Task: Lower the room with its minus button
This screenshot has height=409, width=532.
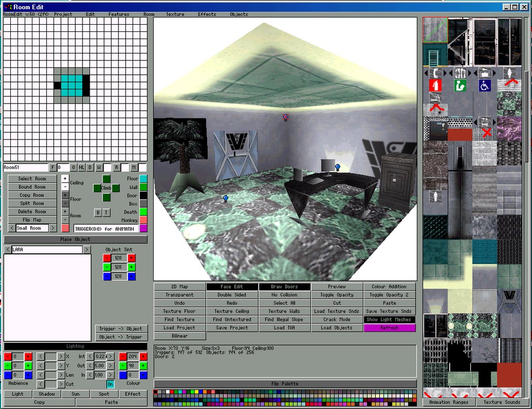Action: click(x=65, y=220)
